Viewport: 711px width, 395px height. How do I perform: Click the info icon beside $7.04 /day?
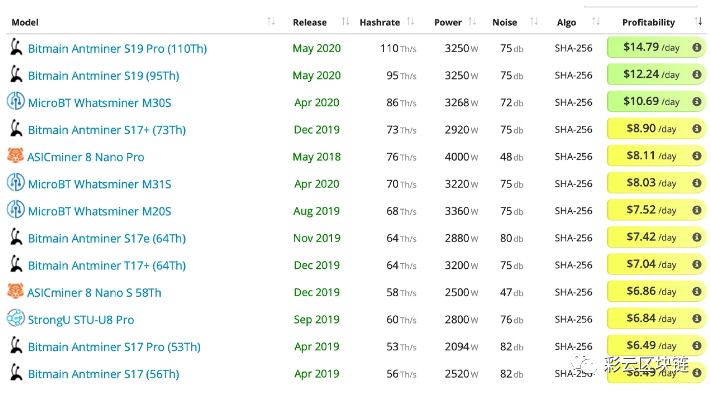[696, 264]
